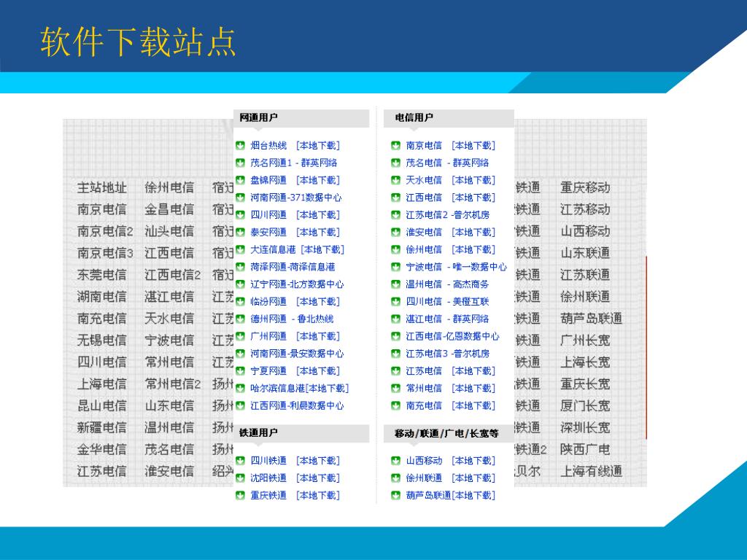Follow the 河南网通-371数据中心 link
This screenshot has height=560, width=747.
point(296,198)
